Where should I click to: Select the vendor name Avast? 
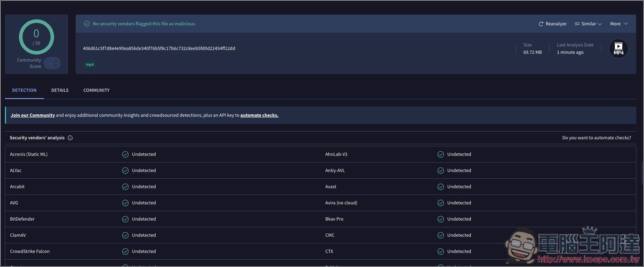point(331,187)
